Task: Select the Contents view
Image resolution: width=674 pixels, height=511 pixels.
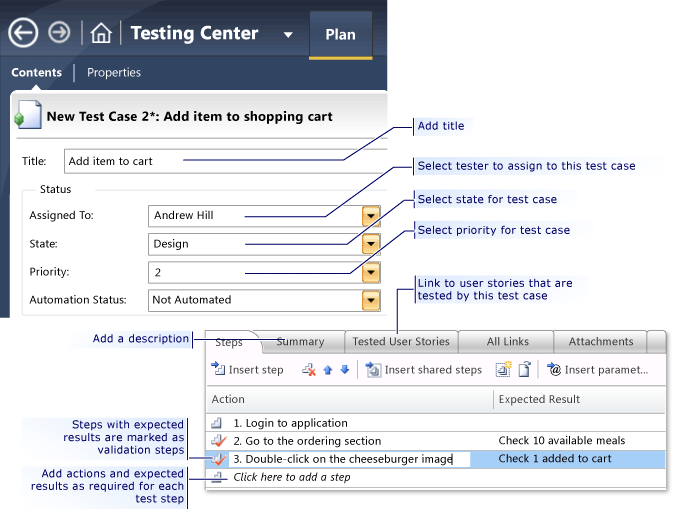Action: pos(37,72)
